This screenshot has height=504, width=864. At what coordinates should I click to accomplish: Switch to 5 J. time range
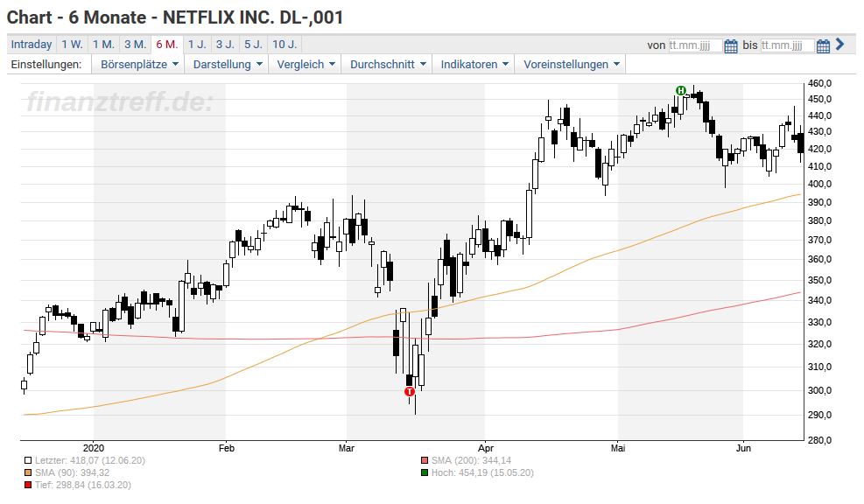254,44
